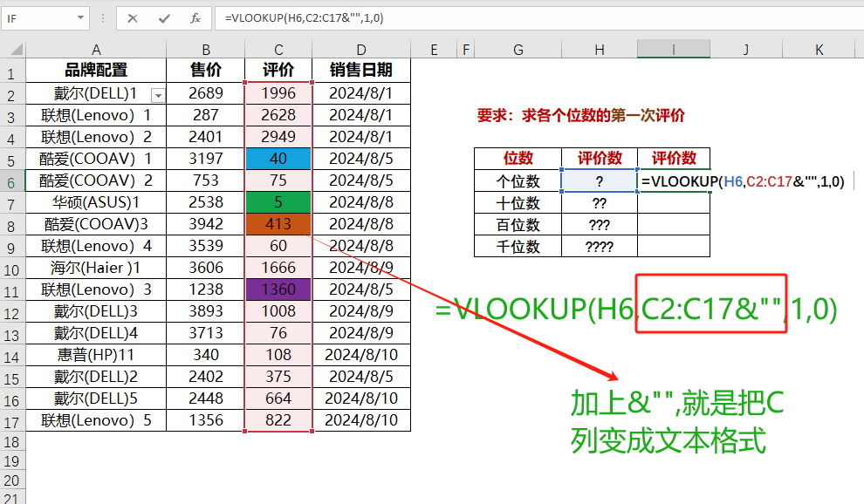Click header cell 品牌配置
This screenshot has height=504, width=864.
click(96, 71)
